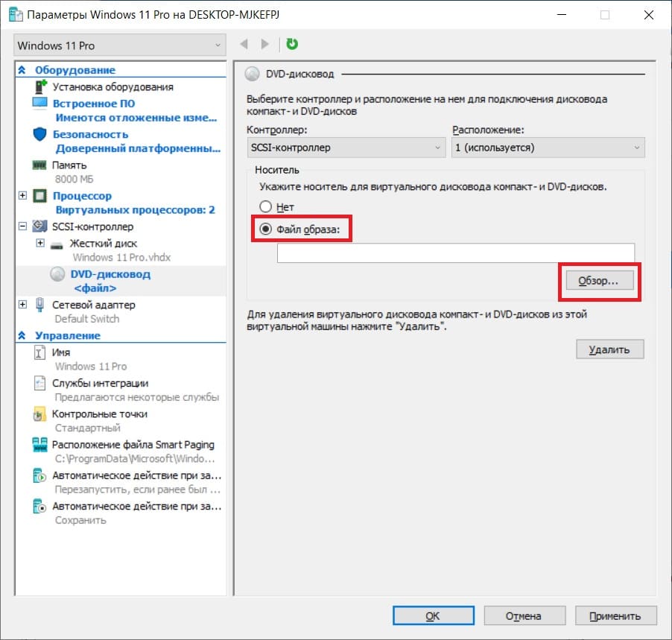Viewport: 672px width, 640px height.
Task: Click 'Default Switch' text under network adapter
Action: (x=87, y=319)
